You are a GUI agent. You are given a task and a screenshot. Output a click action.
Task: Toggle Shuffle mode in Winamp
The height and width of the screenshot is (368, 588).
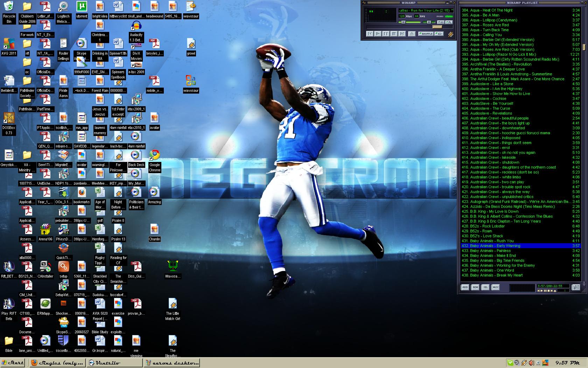pyautogui.click(x=426, y=34)
